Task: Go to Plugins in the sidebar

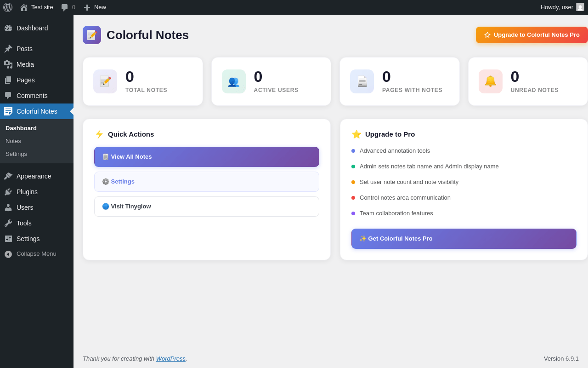Action: tap(27, 192)
